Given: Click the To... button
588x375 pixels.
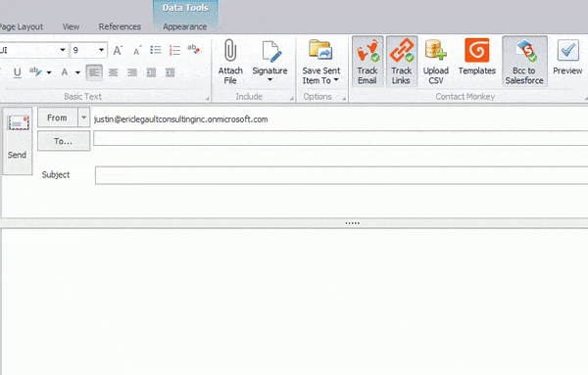Looking at the screenshot, I should click(64, 141).
